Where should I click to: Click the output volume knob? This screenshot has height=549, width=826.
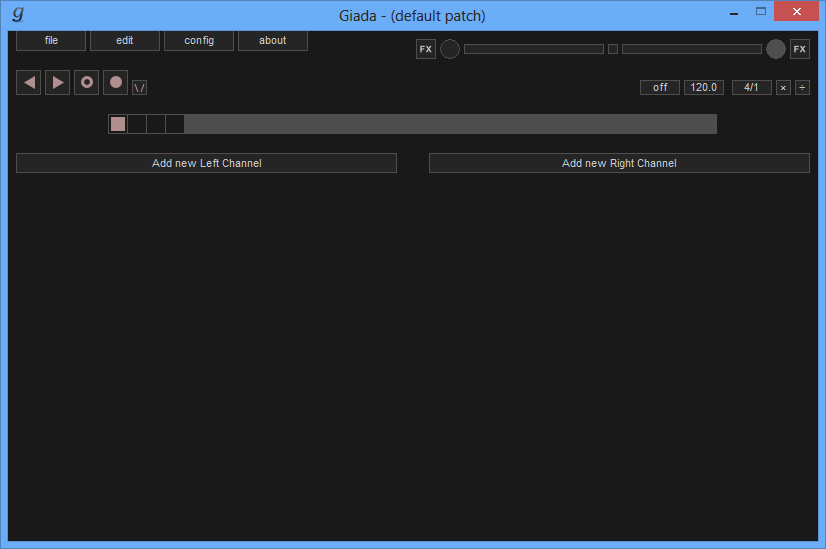(776, 49)
